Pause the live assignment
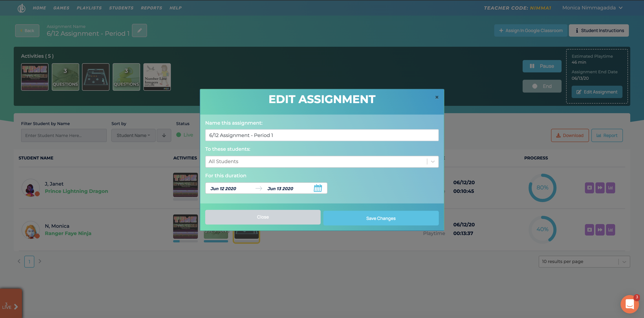The height and width of the screenshot is (318, 644). coord(542,66)
